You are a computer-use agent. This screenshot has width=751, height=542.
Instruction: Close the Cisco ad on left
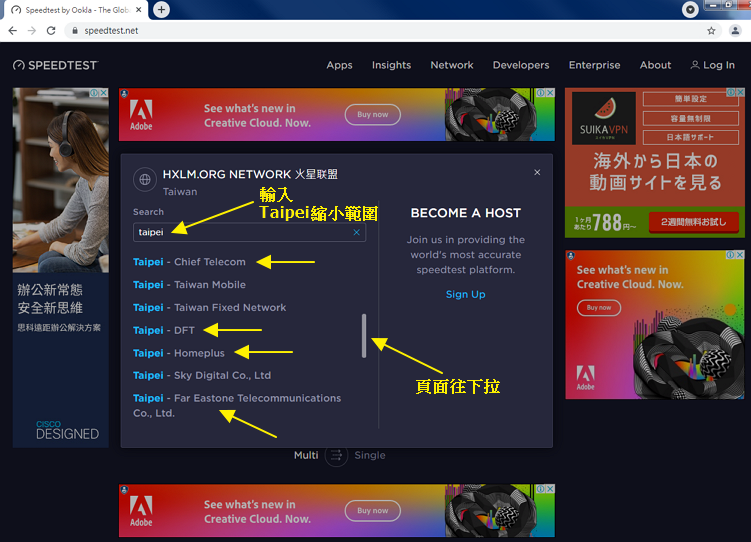point(103,93)
